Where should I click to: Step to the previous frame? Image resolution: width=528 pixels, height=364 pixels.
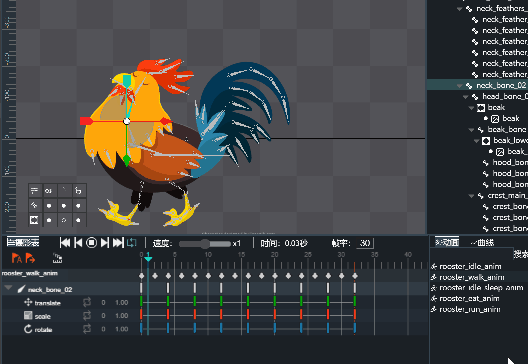pyautogui.click(x=78, y=242)
